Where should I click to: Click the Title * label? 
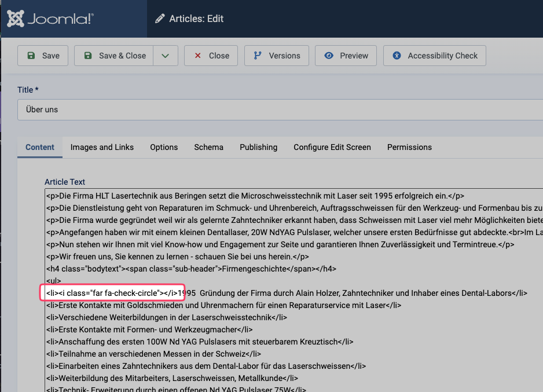pos(28,90)
